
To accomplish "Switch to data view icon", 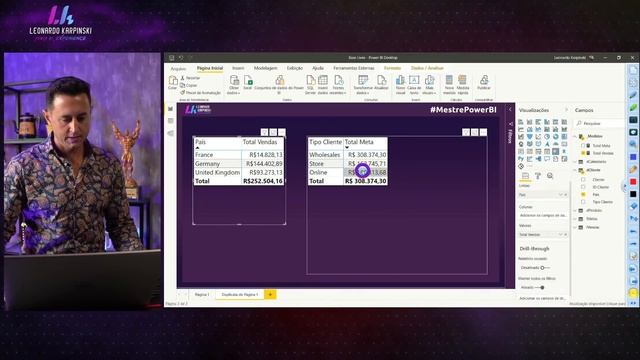I will point(170,121).
